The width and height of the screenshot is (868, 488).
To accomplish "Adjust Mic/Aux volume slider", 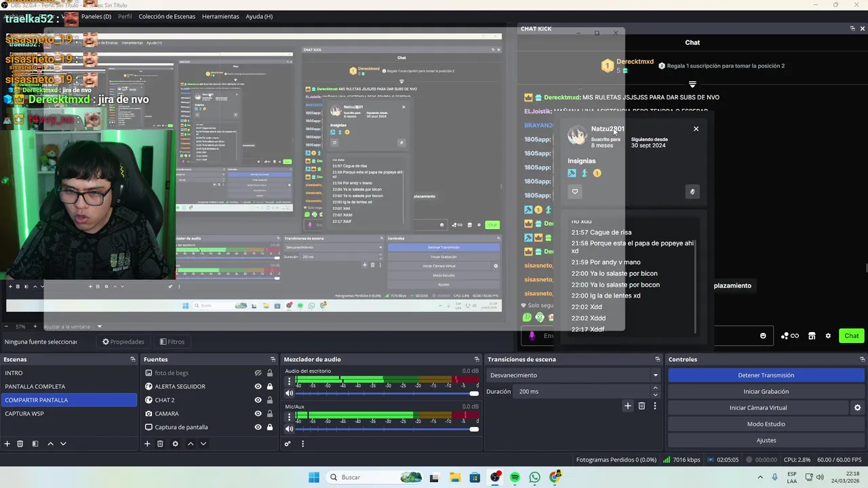I will pyautogui.click(x=387, y=429).
